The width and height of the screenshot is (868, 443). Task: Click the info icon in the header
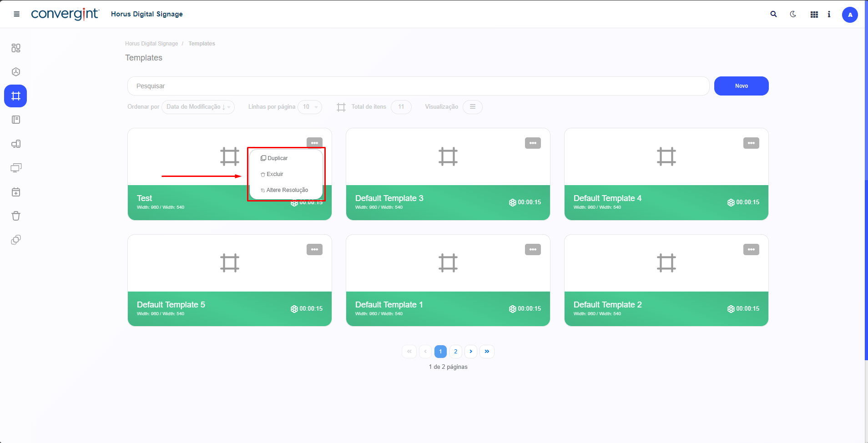click(x=829, y=14)
